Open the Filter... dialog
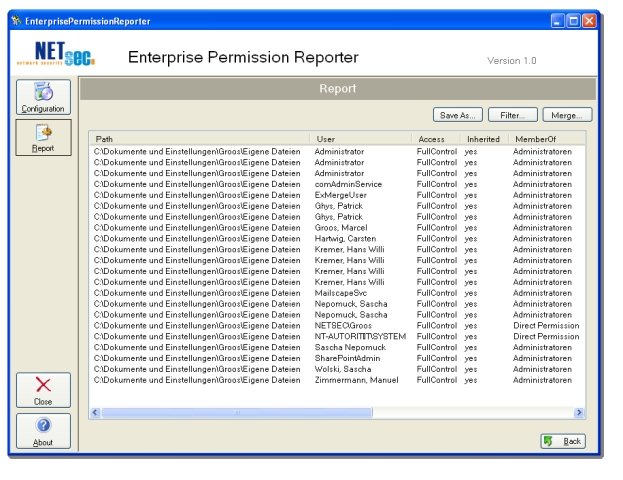Viewport: 623px width, 480px height. click(513, 115)
